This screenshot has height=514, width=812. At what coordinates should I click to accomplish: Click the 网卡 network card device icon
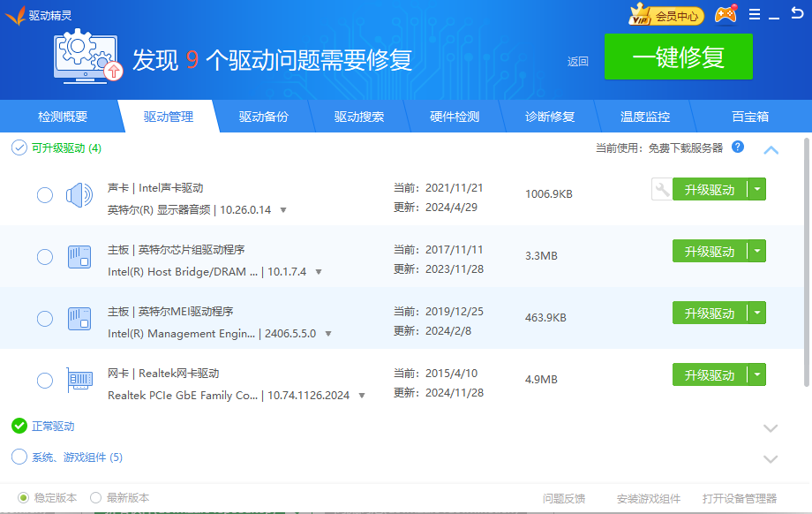[x=79, y=381]
